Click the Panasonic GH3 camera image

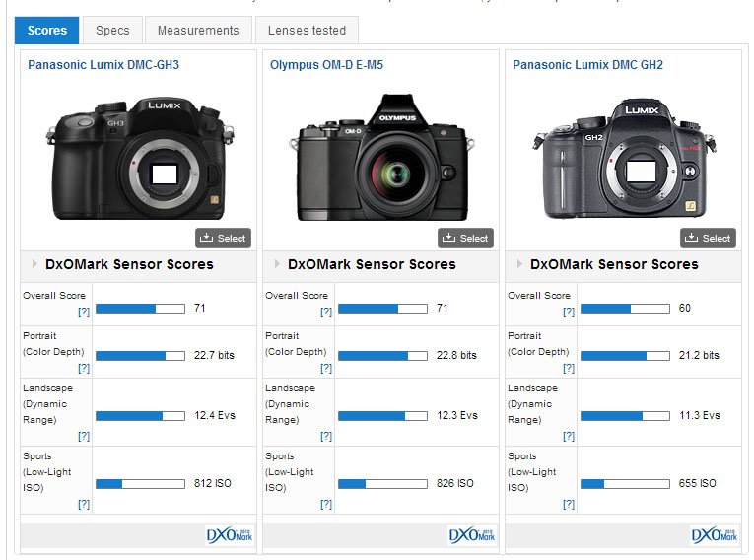[138, 158]
